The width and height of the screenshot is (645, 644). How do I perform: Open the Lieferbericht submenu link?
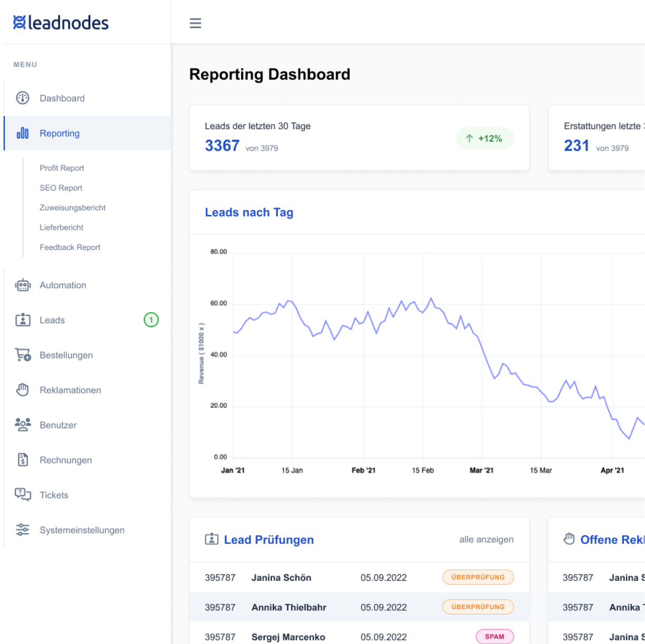(x=62, y=227)
